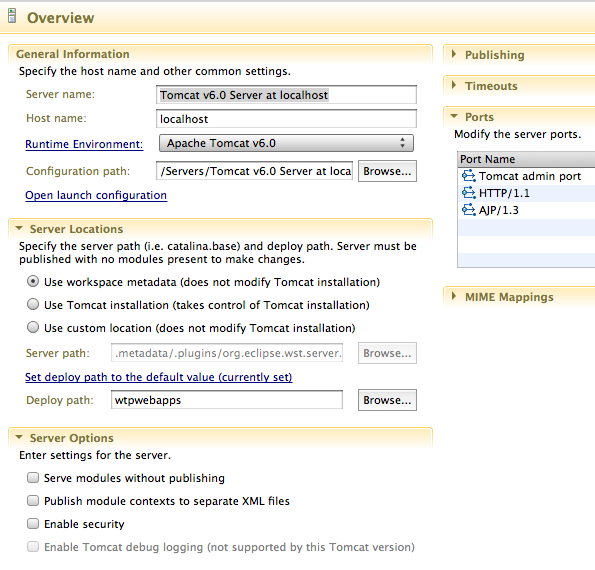Click the AJP/1.3 port icon
This screenshot has width=595, height=570.
[x=469, y=210]
